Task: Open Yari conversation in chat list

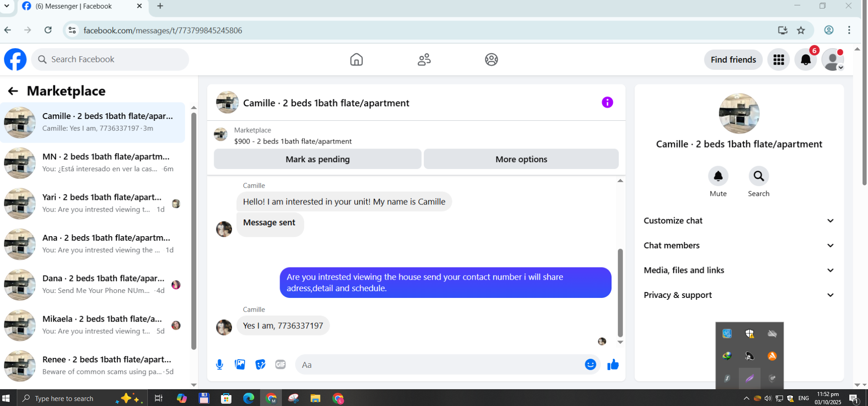Action: [93, 203]
